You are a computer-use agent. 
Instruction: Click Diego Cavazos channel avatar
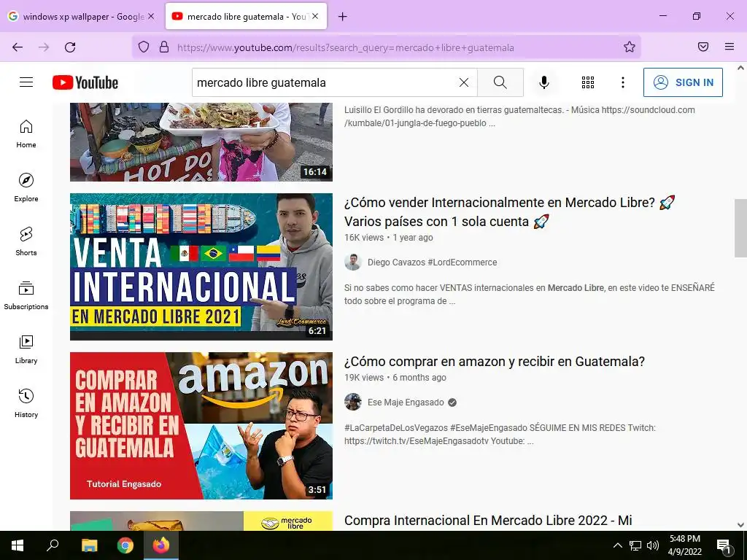click(x=352, y=262)
